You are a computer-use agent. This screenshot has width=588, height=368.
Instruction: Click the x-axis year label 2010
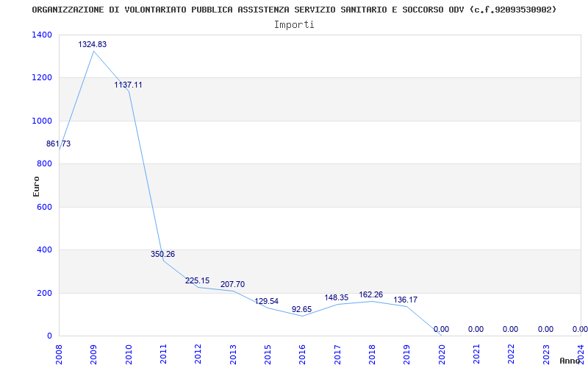(x=129, y=355)
